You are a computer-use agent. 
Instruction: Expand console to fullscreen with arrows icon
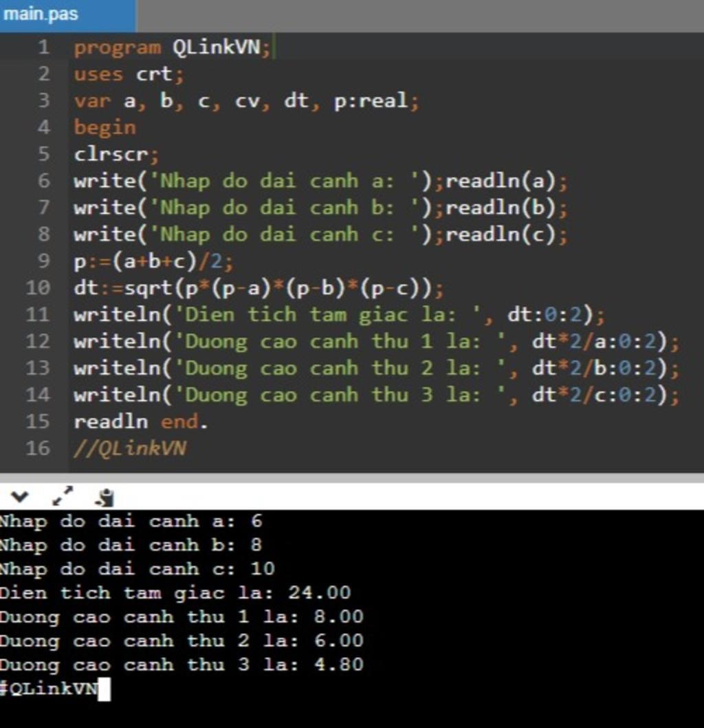point(63,496)
